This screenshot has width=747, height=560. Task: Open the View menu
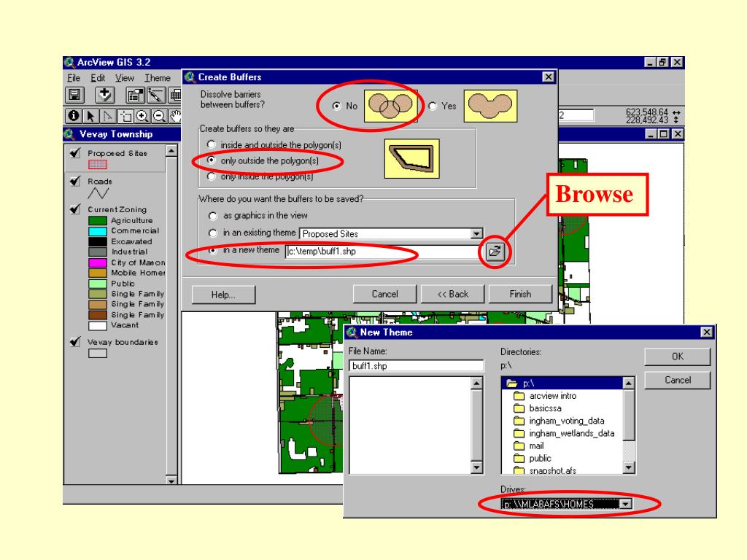point(124,77)
